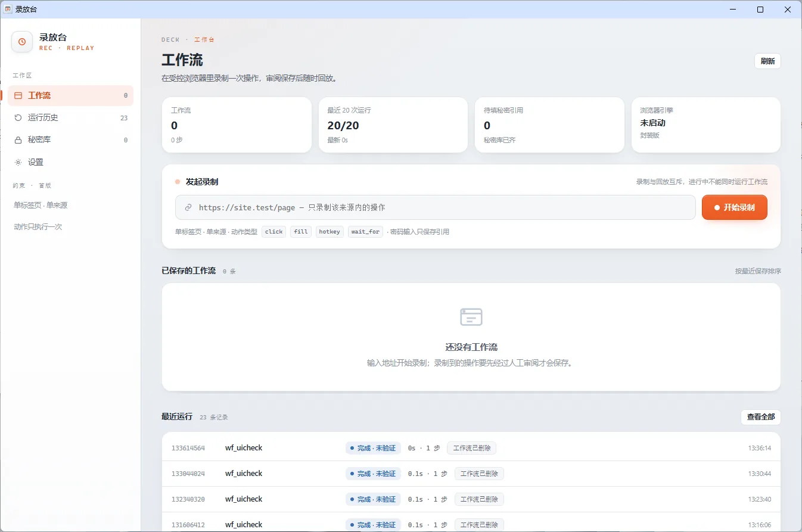The image size is (802, 532).
Task: Select run ID 133614564
Action: click(188, 448)
